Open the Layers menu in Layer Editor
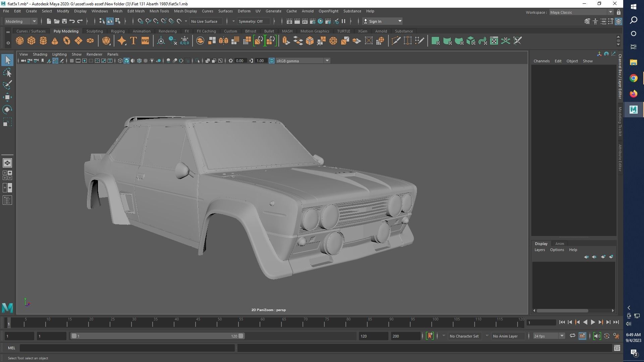Viewport: 644px width, 362px height. click(539, 250)
